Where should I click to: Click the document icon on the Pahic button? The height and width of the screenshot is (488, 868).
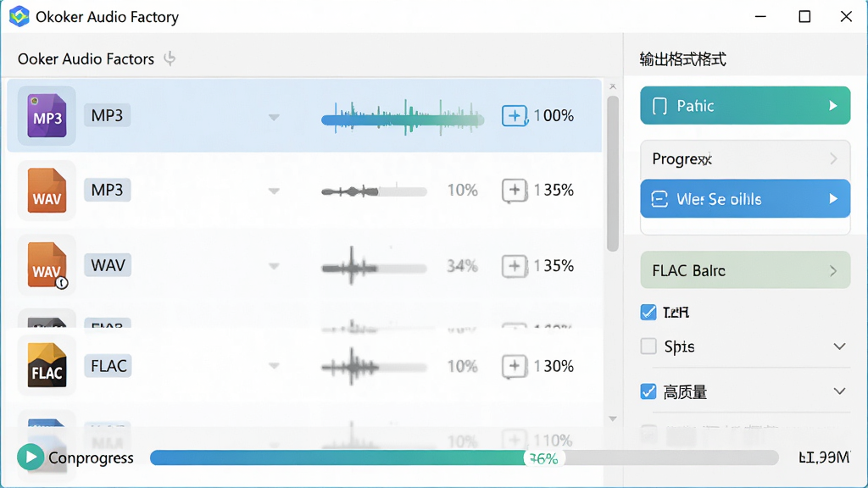coord(659,106)
